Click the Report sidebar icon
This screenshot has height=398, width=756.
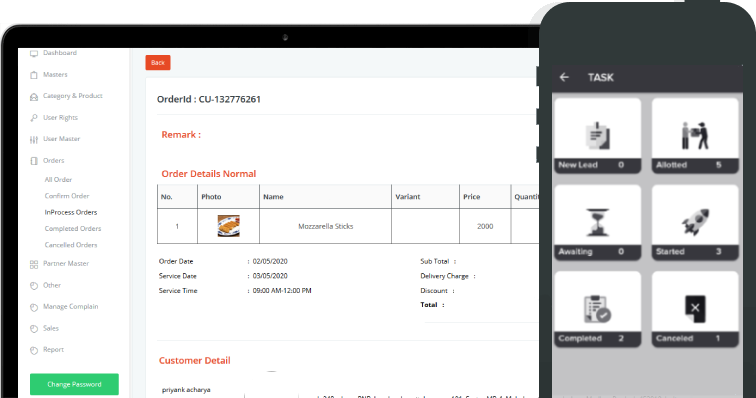(34, 350)
